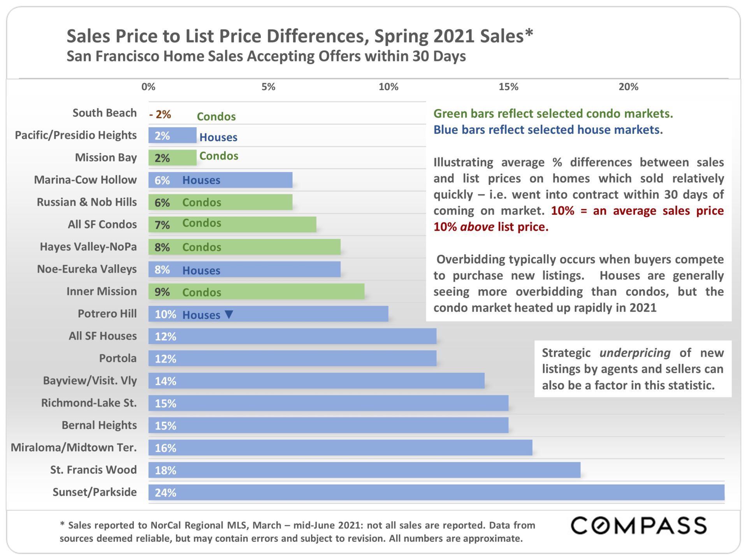747x560 pixels.
Task: Click the All SF Condos 7% bar
Action: coord(232,225)
